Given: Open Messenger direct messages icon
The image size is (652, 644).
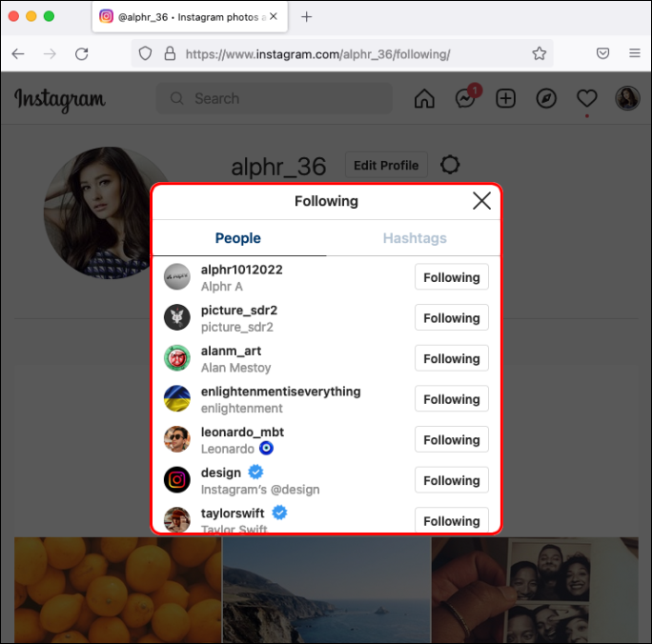Looking at the screenshot, I should coord(465,99).
